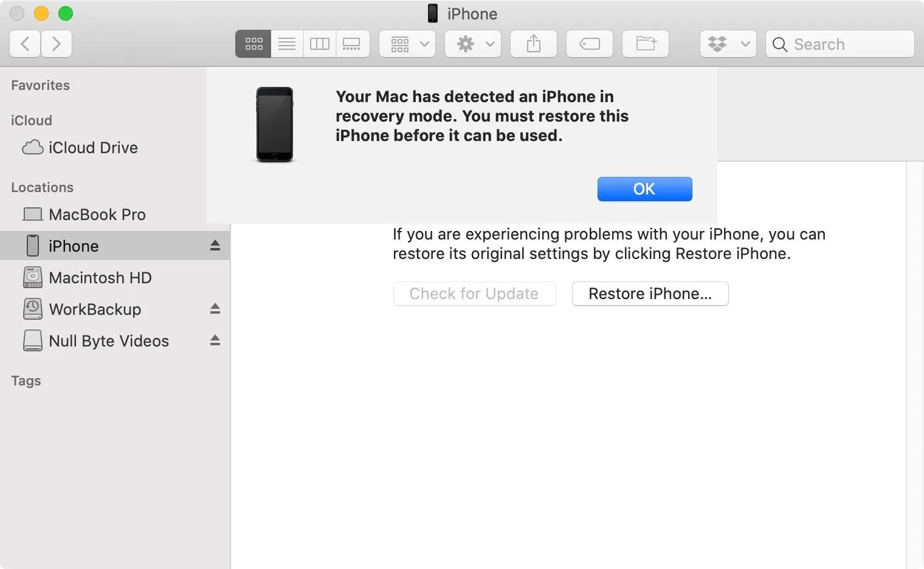Click the Restore iPhone... button
Viewport: 924px width, 569px height.
(650, 294)
